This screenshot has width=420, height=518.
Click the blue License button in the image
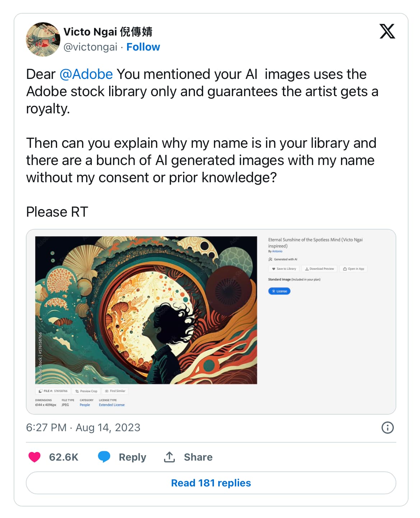[x=279, y=291]
